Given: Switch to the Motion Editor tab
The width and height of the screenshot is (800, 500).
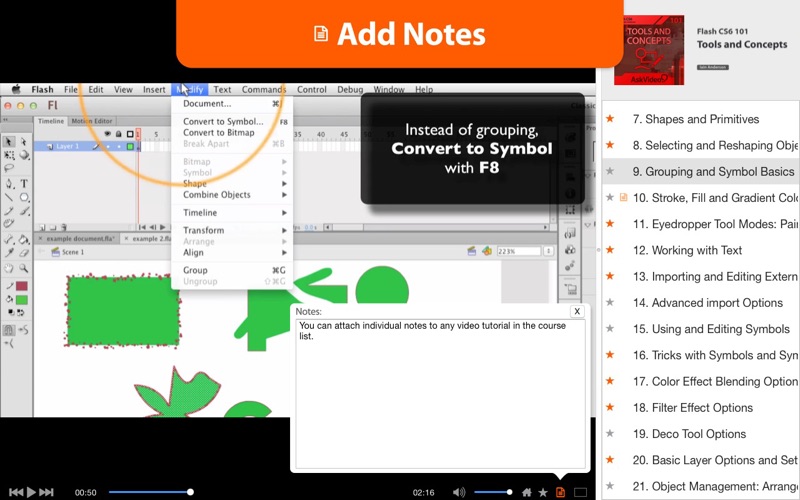Looking at the screenshot, I should pyautogui.click(x=92, y=121).
